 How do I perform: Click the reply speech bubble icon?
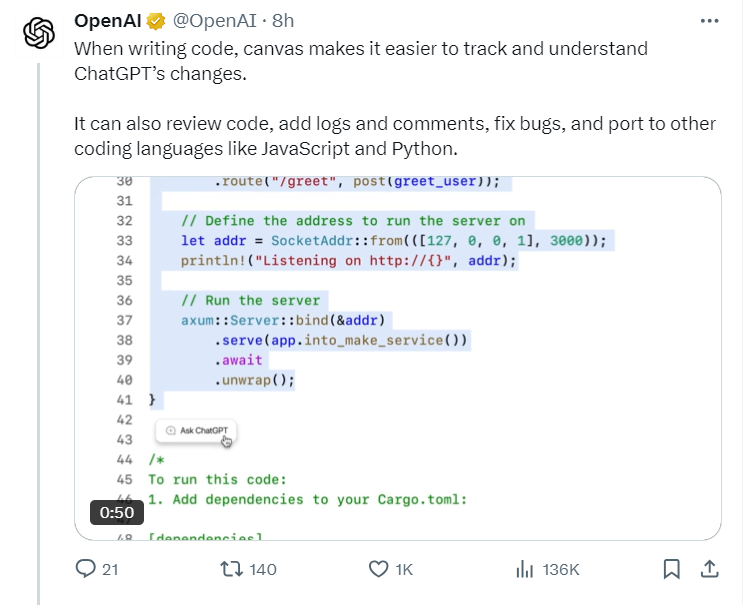[86, 568]
